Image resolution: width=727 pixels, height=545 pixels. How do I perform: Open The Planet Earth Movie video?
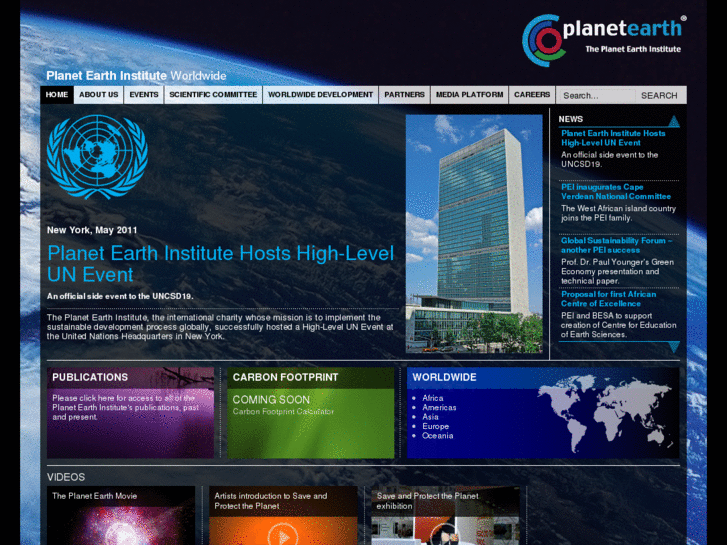(x=121, y=515)
